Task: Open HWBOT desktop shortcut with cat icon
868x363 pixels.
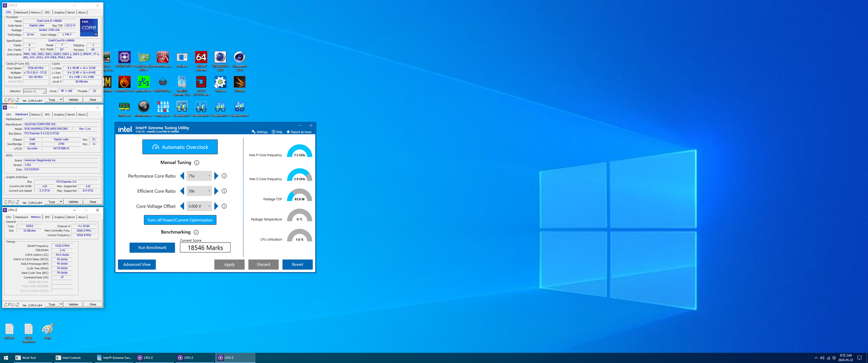Action: (x=163, y=84)
